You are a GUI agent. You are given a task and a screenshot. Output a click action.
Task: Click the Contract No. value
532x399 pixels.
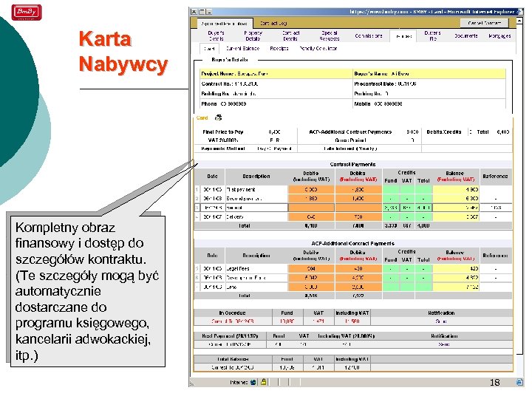click(x=246, y=83)
